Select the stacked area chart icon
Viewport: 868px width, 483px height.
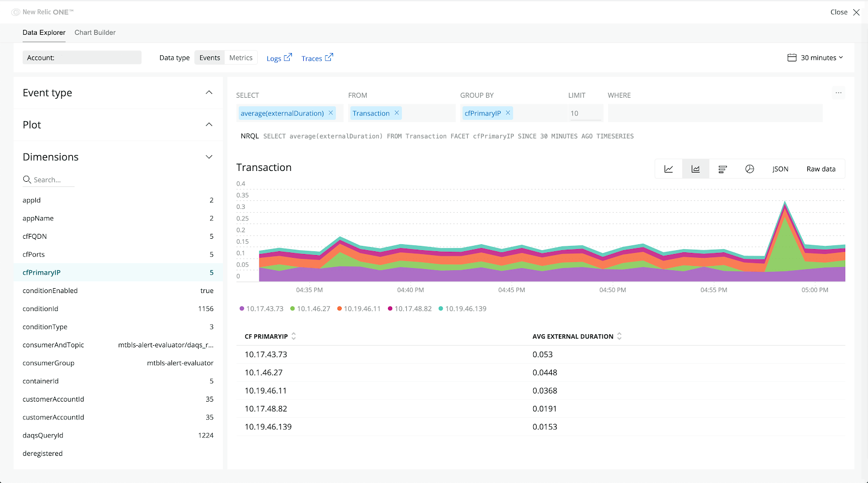click(695, 169)
